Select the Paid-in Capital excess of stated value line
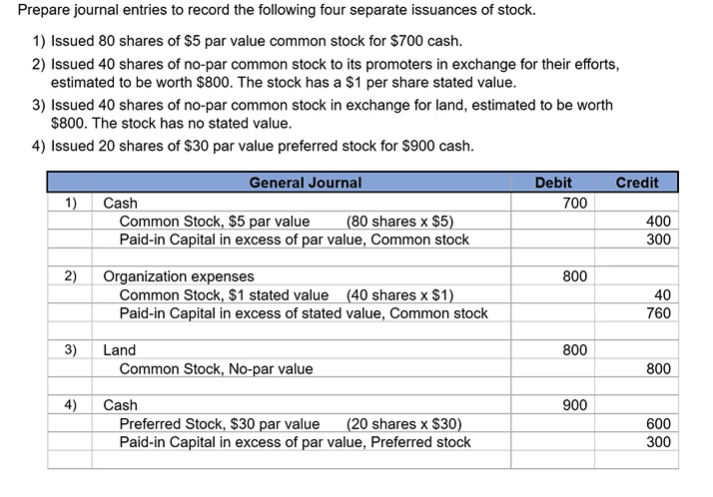The width and height of the screenshot is (713, 497). coord(303,313)
